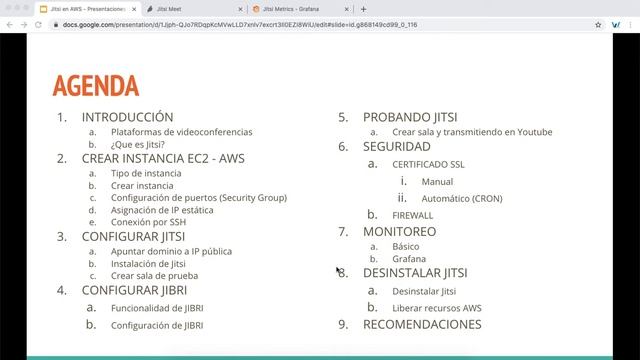640x360 pixels.
Task: Go back with the browser back arrow
Action: [x=9, y=25]
